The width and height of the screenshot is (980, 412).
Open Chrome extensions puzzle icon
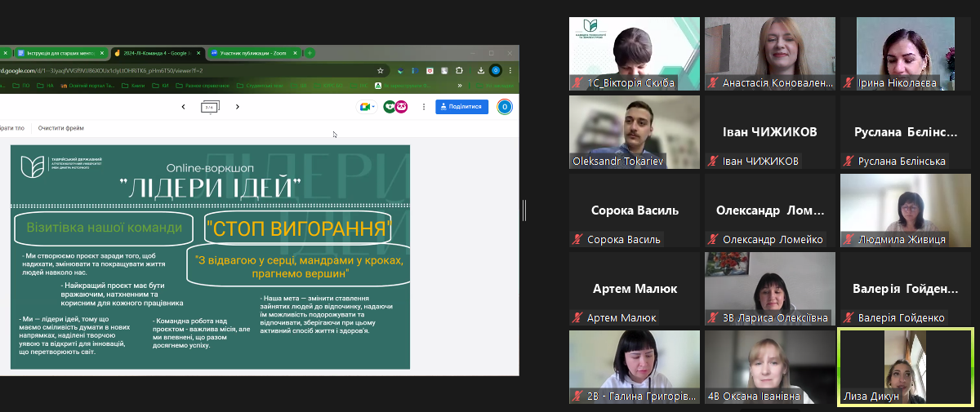(x=459, y=71)
